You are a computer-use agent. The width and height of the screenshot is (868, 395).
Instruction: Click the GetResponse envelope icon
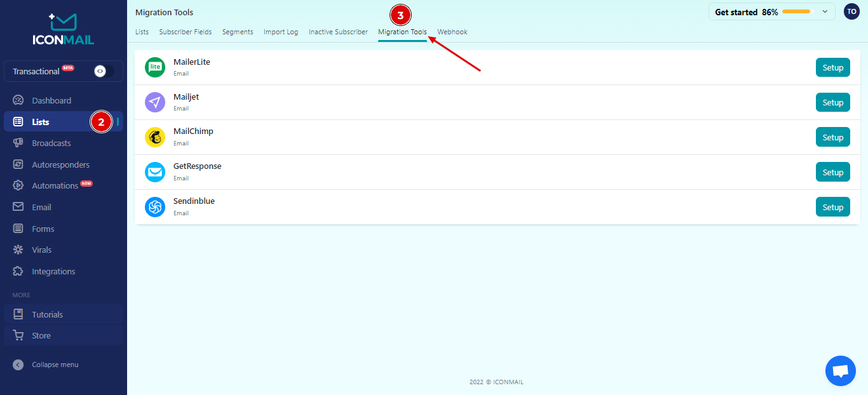[x=155, y=172]
